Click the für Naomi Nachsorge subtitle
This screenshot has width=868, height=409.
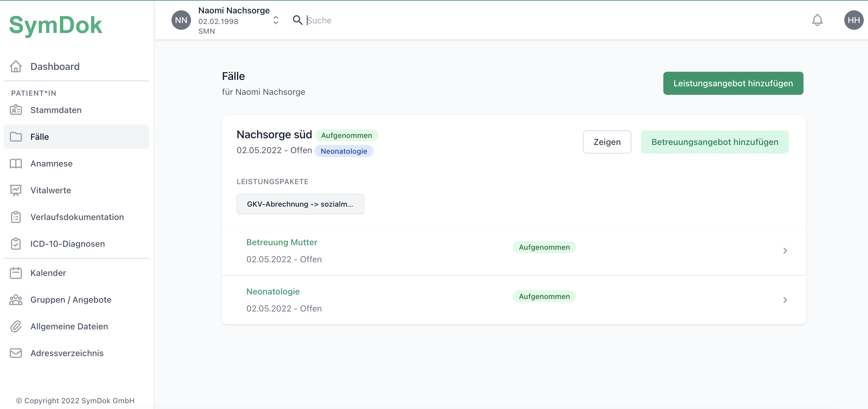[x=263, y=92]
